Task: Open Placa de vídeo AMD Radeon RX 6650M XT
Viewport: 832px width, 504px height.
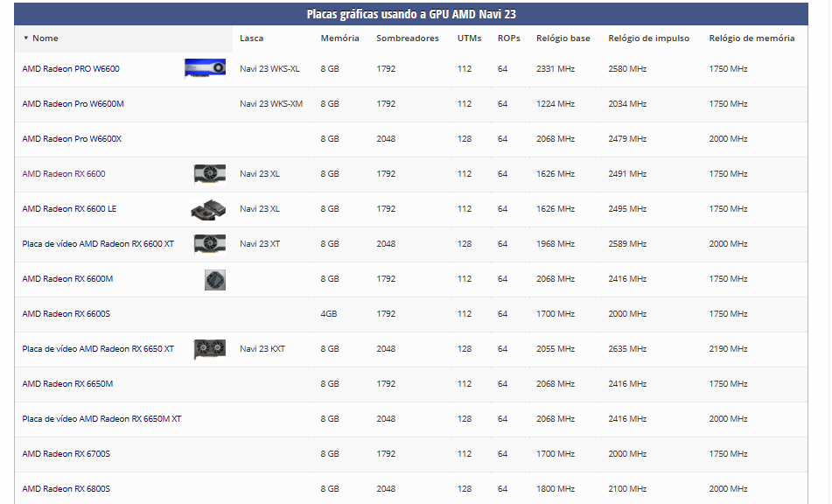Action: point(101,418)
